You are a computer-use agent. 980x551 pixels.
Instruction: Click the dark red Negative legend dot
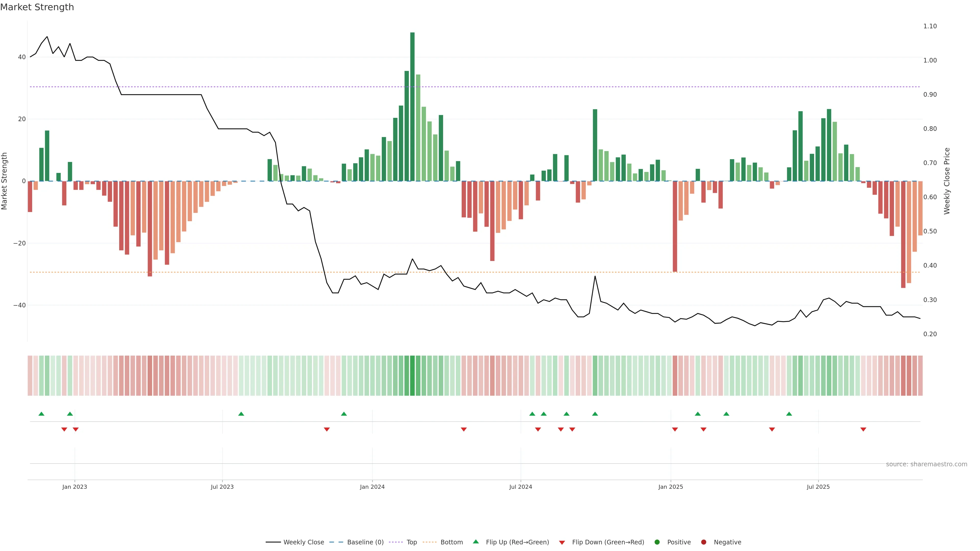tap(703, 542)
